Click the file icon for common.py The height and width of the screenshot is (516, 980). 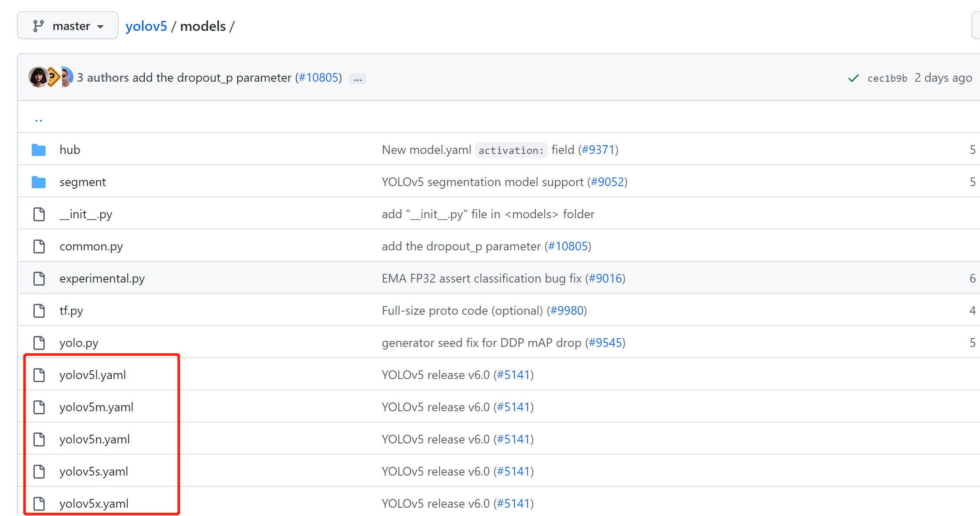(39, 246)
